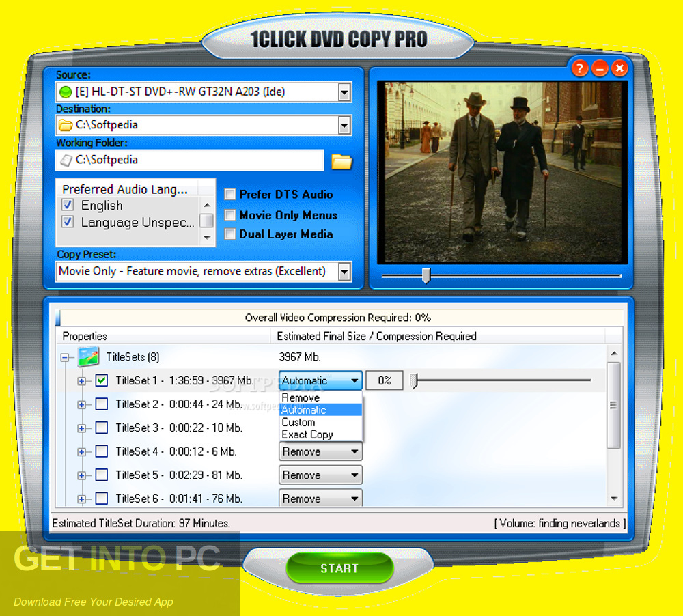The width and height of the screenshot is (683, 616).
Task: Expand the TitleSet 3 node
Action: point(81,428)
